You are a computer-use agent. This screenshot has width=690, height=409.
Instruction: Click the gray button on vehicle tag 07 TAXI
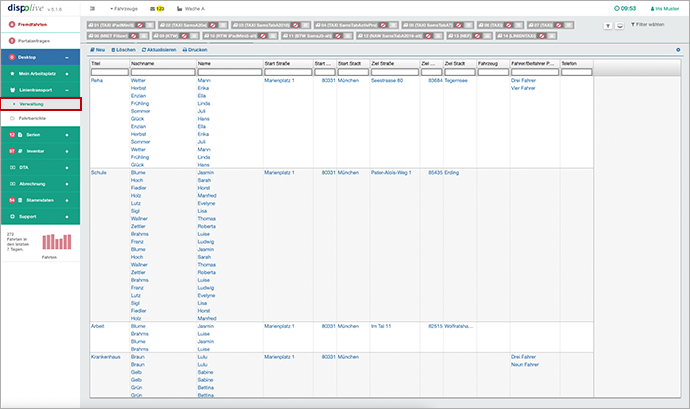569,26
